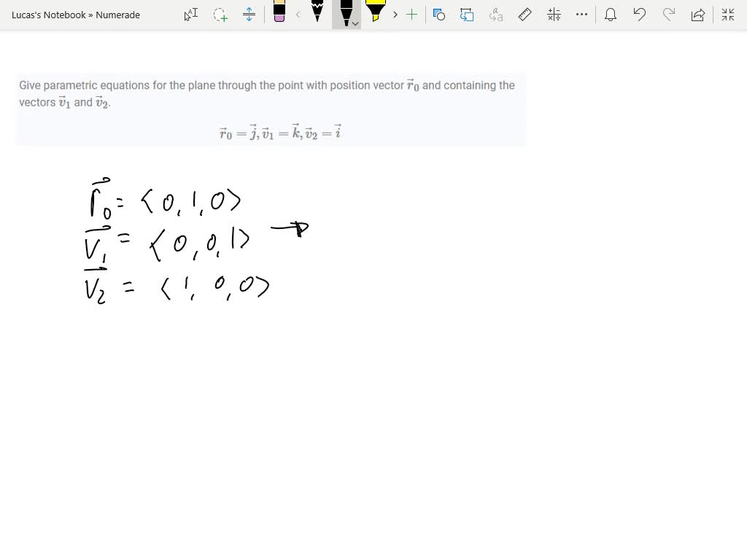Open the More Options menu
Screen dimensions: 747x560
tap(581, 15)
